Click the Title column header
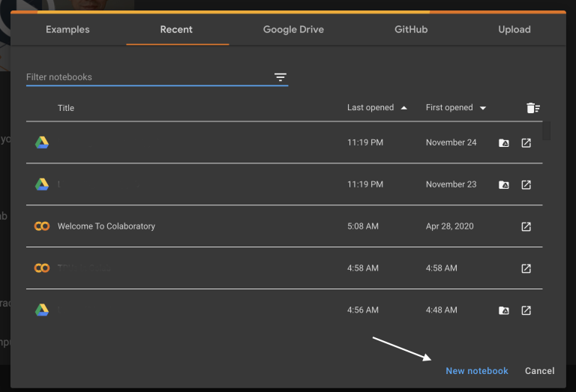 click(x=66, y=108)
